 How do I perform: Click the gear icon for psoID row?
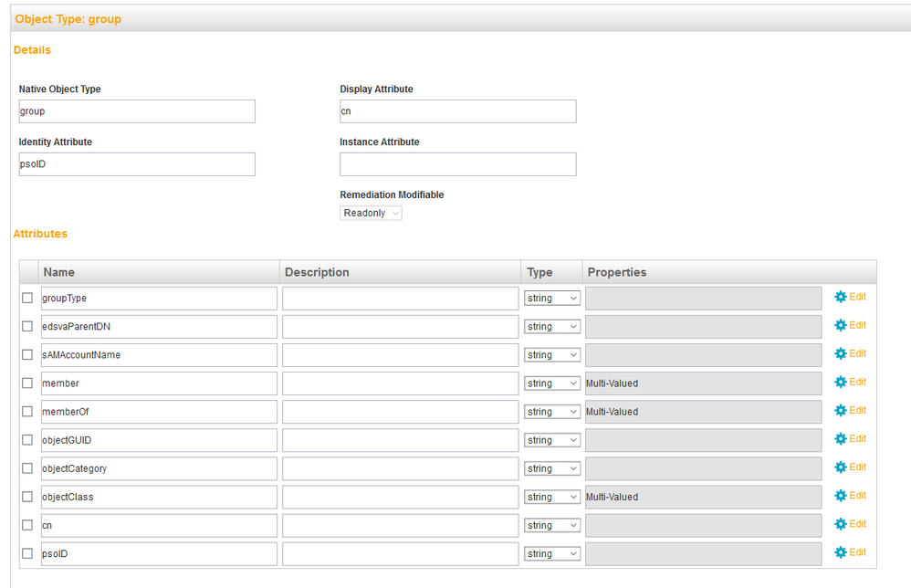(x=841, y=552)
